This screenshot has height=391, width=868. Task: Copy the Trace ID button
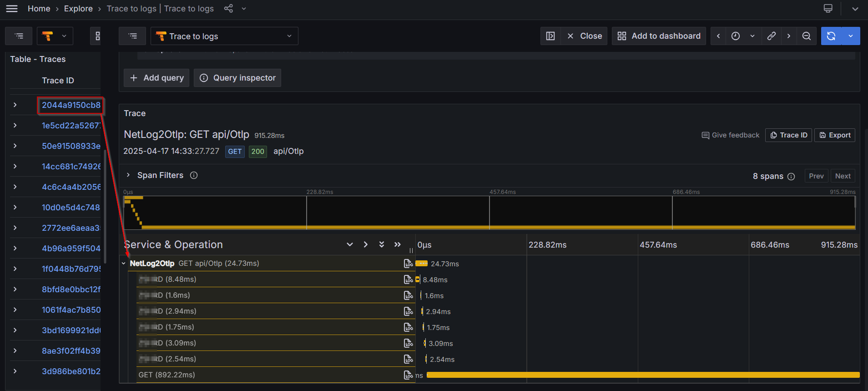[788, 135]
